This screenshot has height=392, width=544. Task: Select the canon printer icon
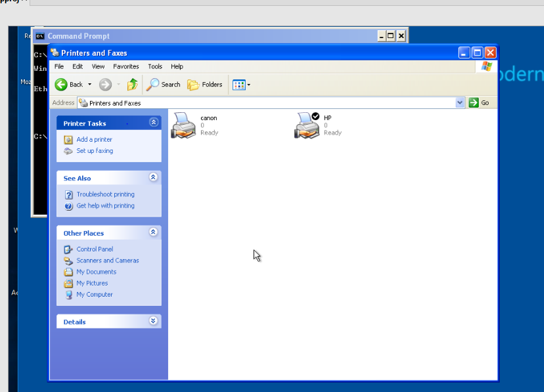point(183,125)
